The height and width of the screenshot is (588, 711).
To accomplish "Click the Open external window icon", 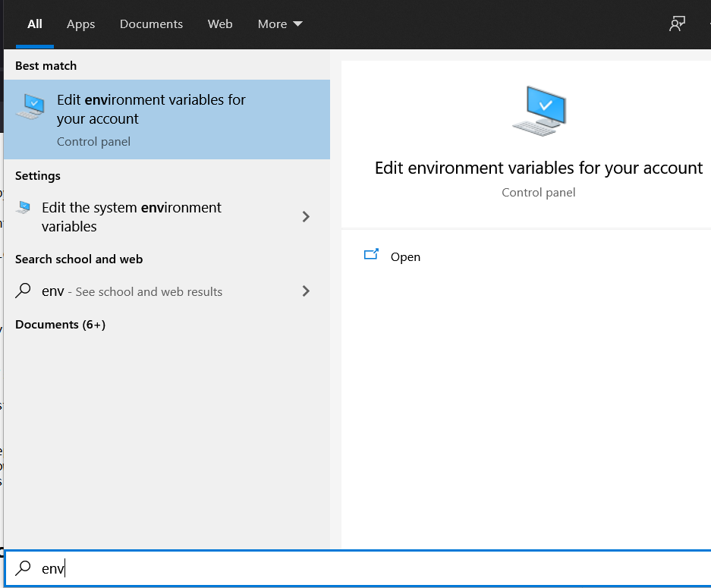I will pyautogui.click(x=371, y=254).
